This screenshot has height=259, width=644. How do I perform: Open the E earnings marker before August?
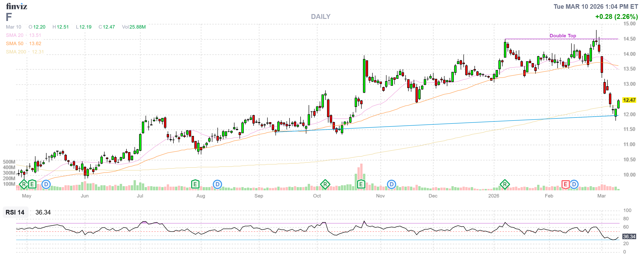195,185
